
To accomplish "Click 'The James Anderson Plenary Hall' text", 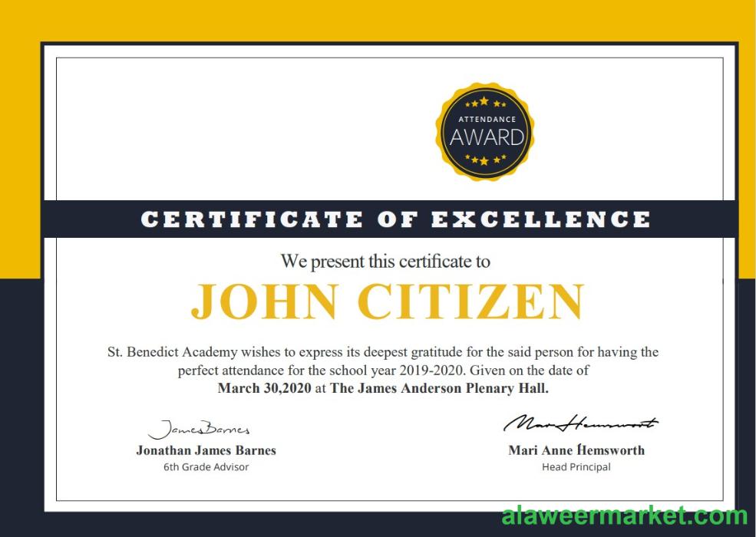I will 440,388.
